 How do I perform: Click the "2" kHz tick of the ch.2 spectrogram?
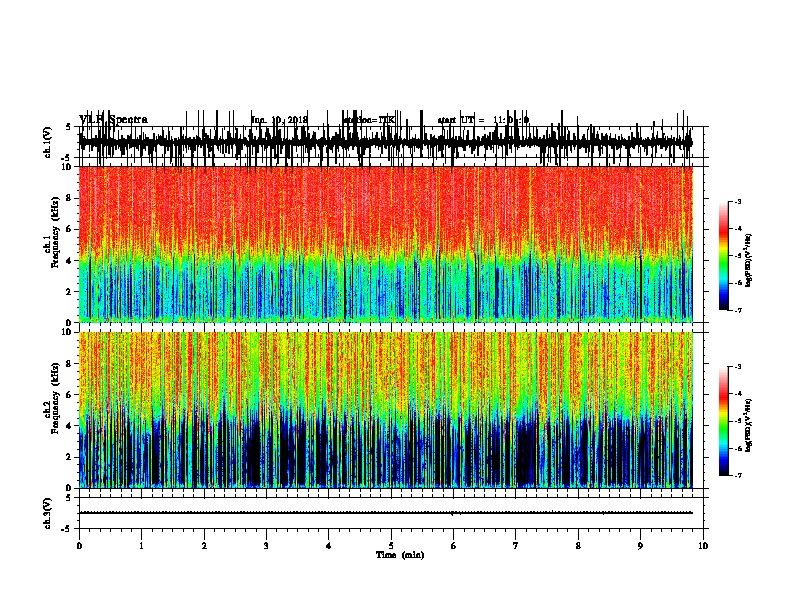point(70,457)
